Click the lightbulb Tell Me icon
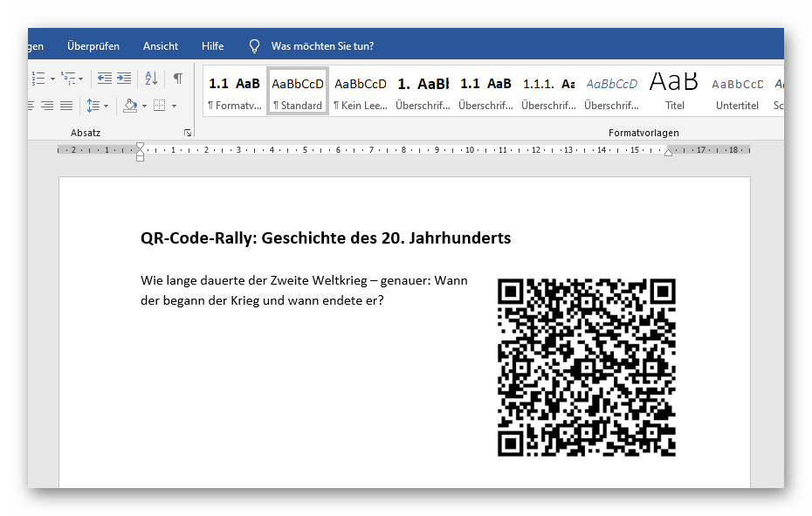 pyautogui.click(x=254, y=46)
